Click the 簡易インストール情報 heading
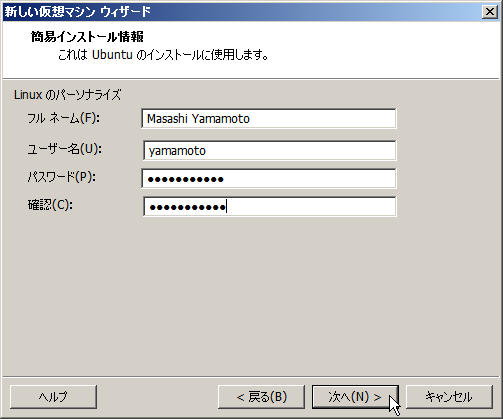The image size is (503, 419). pos(87,37)
